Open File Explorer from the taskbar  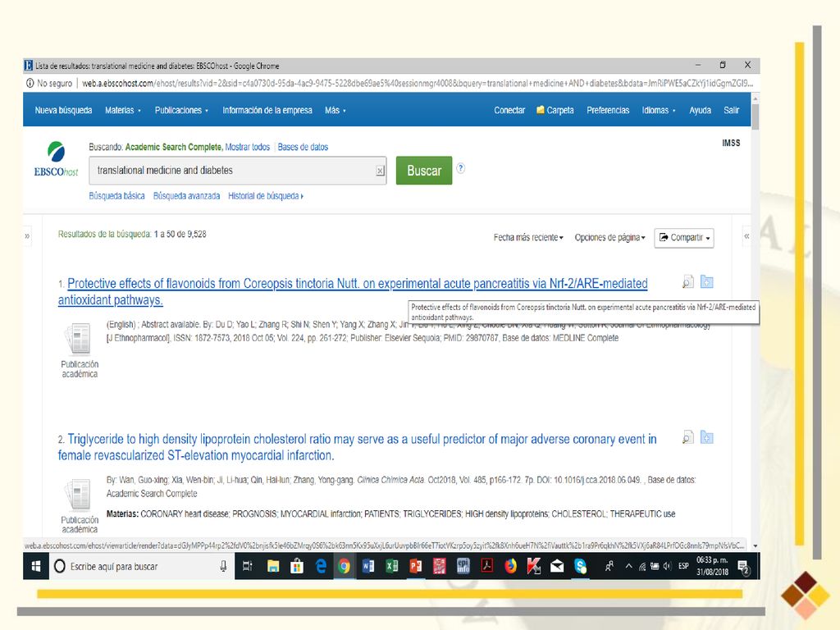(273, 566)
